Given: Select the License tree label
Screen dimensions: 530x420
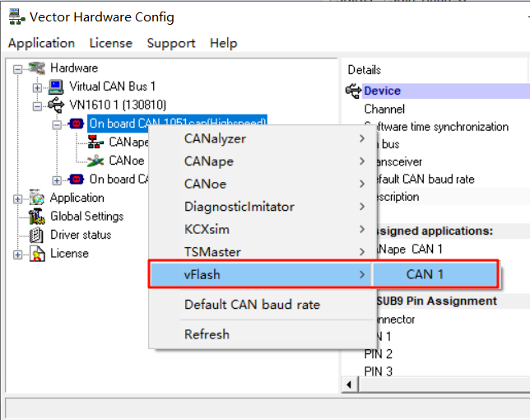Looking at the screenshot, I should pyautogui.click(x=70, y=254).
